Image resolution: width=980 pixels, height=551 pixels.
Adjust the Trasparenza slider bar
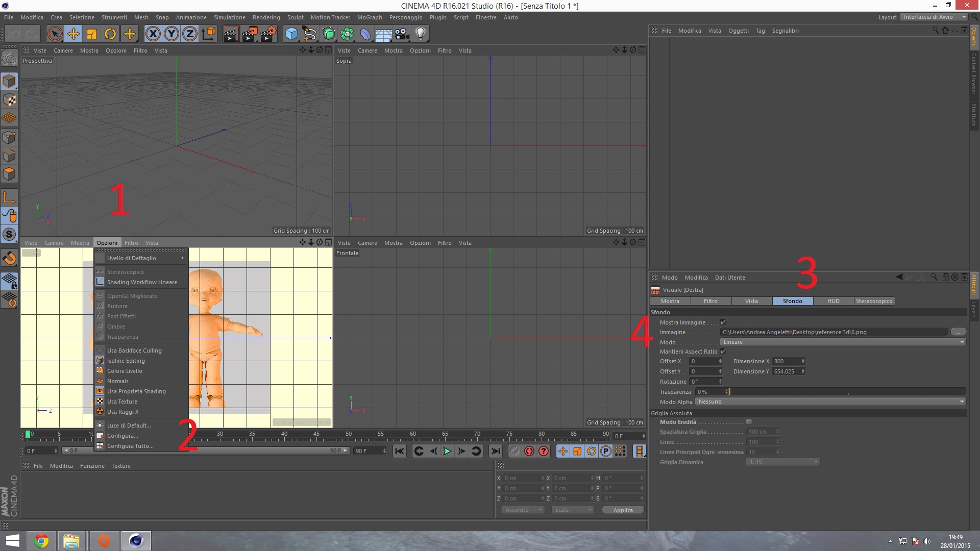pos(847,392)
